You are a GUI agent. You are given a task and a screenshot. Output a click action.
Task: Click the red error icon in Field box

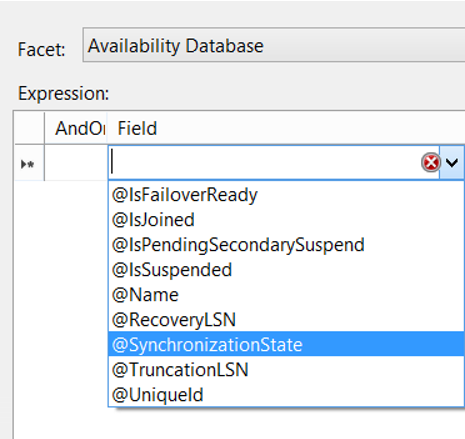point(431,163)
